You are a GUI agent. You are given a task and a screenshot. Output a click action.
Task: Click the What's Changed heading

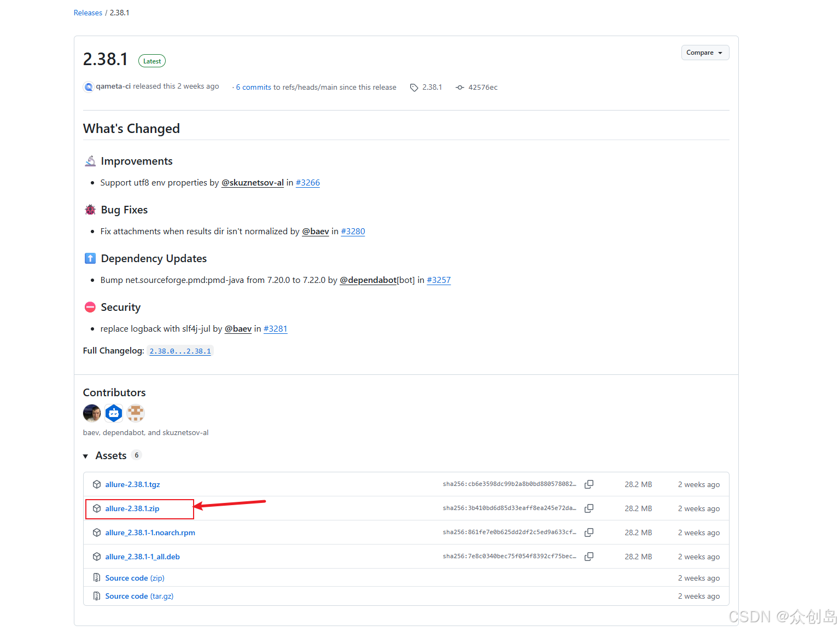(131, 129)
